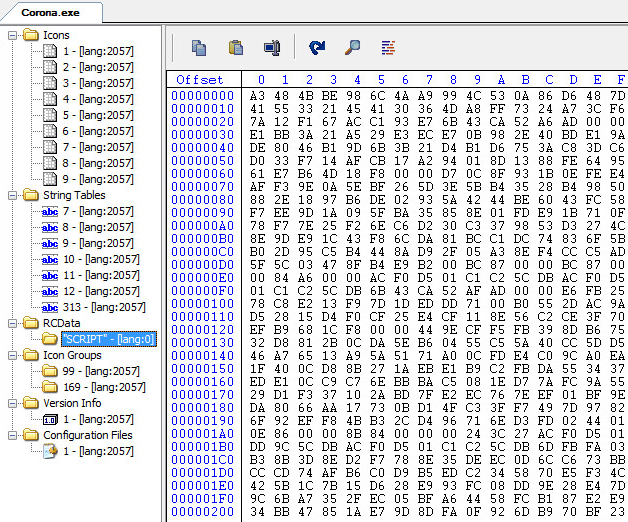This screenshot has width=628, height=522.
Task: Click hex byte 34 at offset 00000200
Action: pos(258,512)
